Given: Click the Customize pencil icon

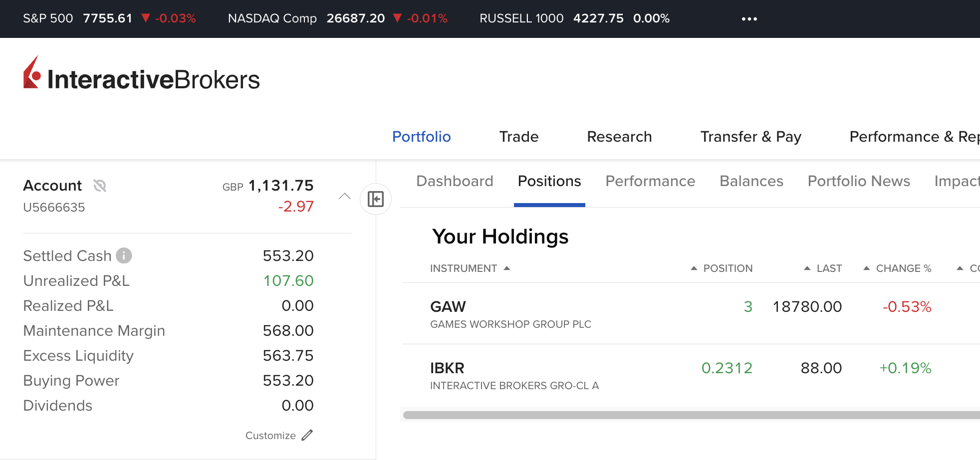Looking at the screenshot, I should pyautogui.click(x=307, y=435).
